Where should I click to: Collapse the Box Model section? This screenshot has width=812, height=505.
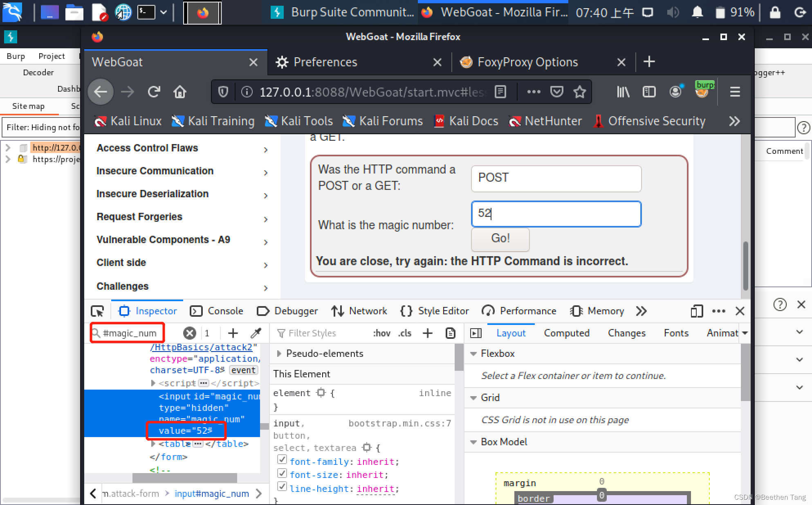474,442
